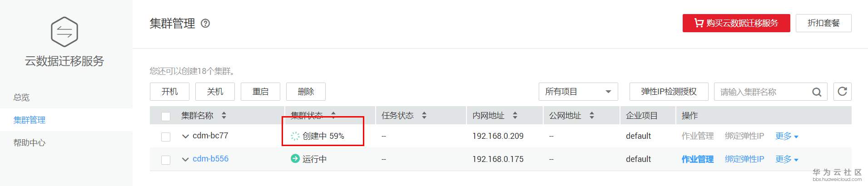Expand the cdm-bc77 row chevron
Screen dimensions: 868x186
point(185,136)
